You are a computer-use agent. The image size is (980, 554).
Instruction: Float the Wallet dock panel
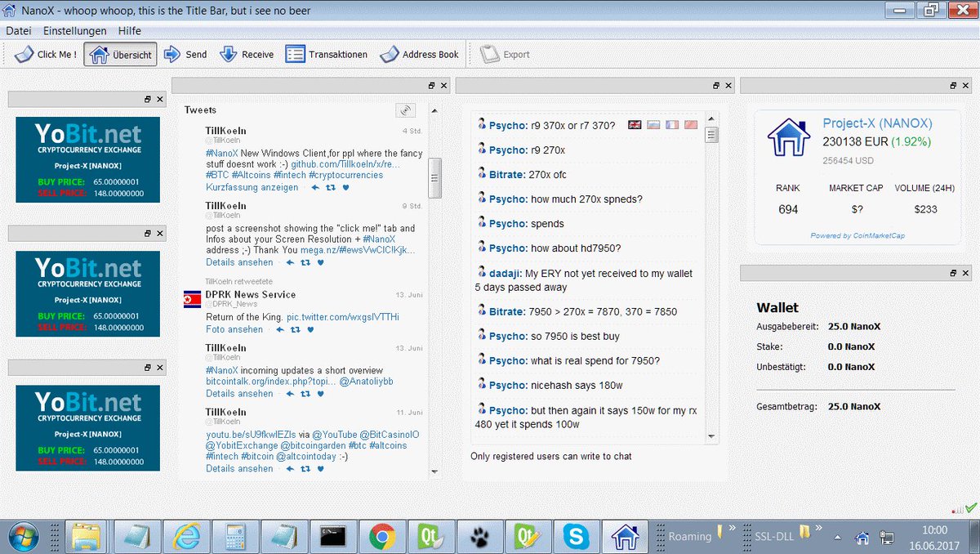point(953,273)
